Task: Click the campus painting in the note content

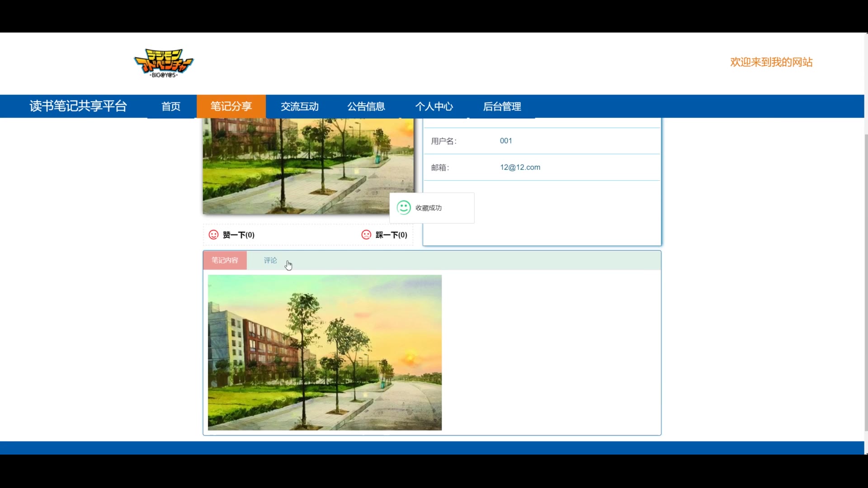Action: 325,352
